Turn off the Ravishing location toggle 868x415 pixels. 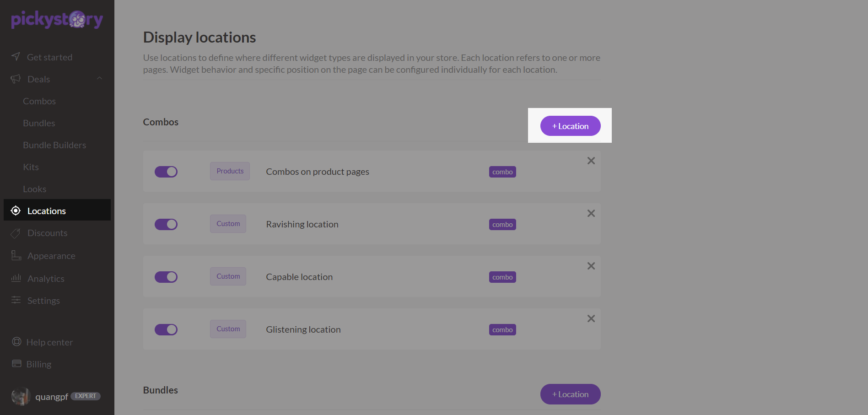[x=166, y=224]
